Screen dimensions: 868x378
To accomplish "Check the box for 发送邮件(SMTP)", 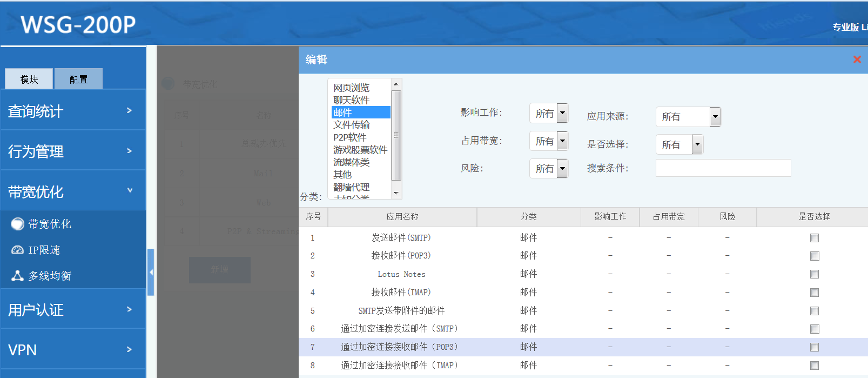I will [815, 238].
